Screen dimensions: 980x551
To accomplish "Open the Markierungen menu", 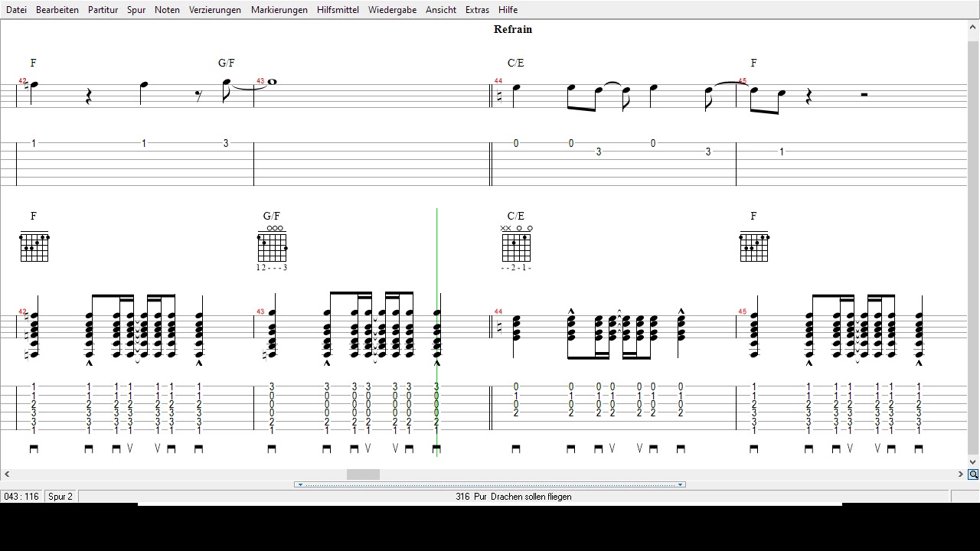I will (x=279, y=10).
